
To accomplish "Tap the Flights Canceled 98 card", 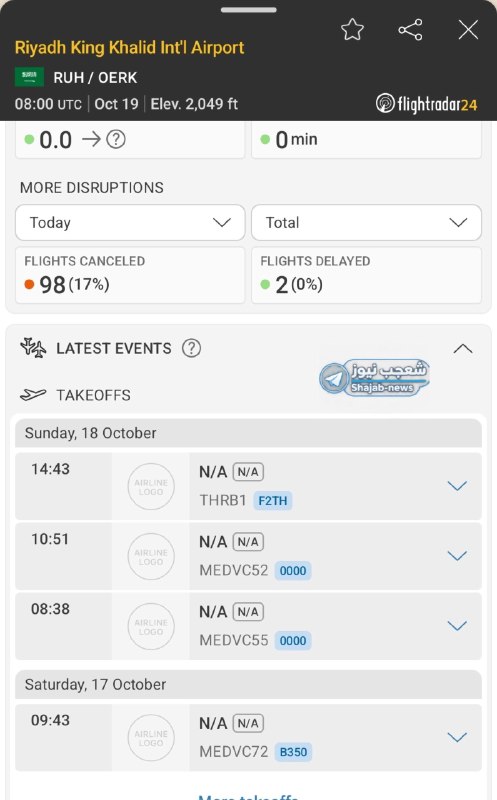I will [x=130, y=275].
